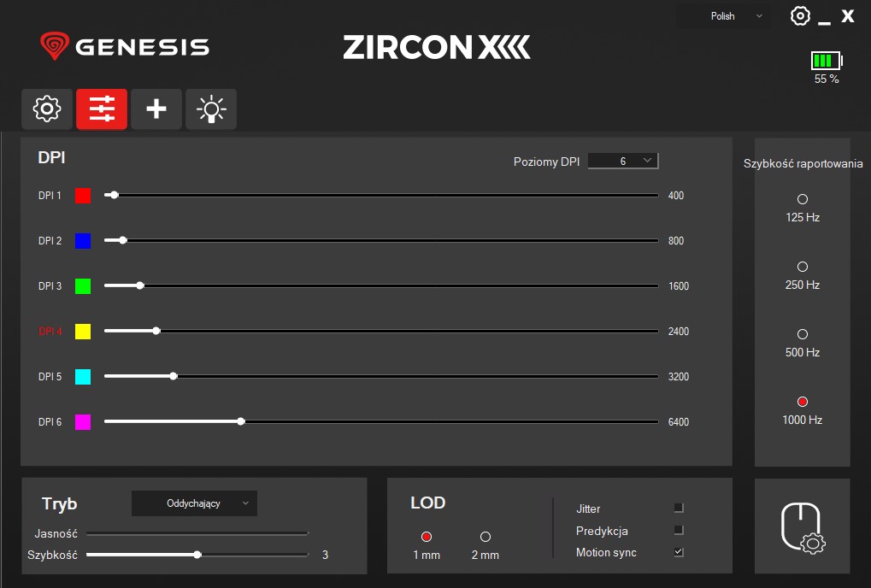Enable the Predykcja checkbox
The height and width of the screenshot is (588, 871).
(679, 531)
